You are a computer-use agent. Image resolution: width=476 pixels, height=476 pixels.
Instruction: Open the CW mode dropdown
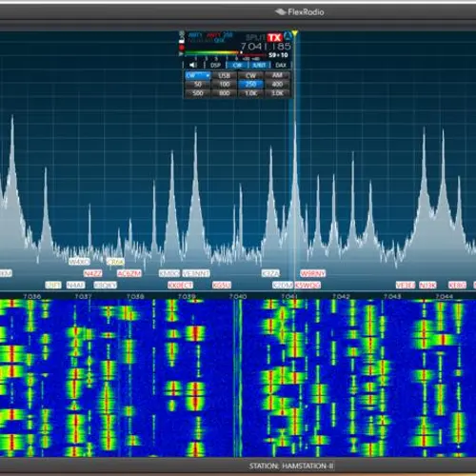pyautogui.click(x=197, y=75)
